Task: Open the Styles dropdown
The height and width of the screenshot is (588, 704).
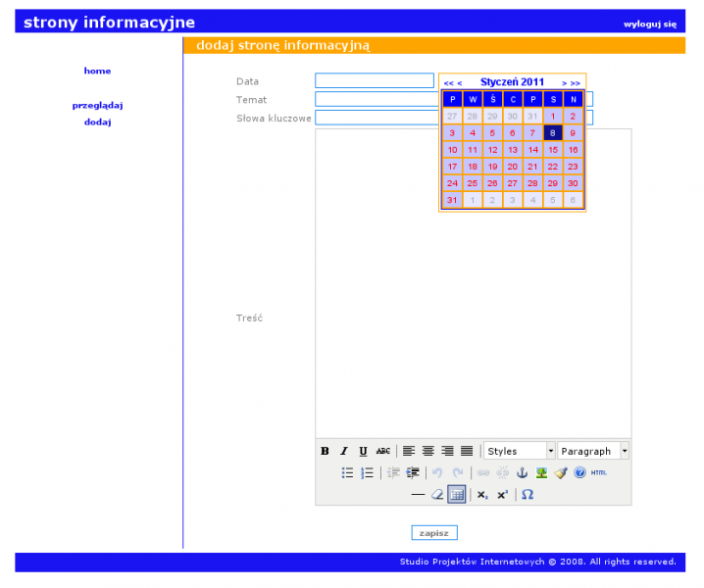Action: click(x=520, y=451)
